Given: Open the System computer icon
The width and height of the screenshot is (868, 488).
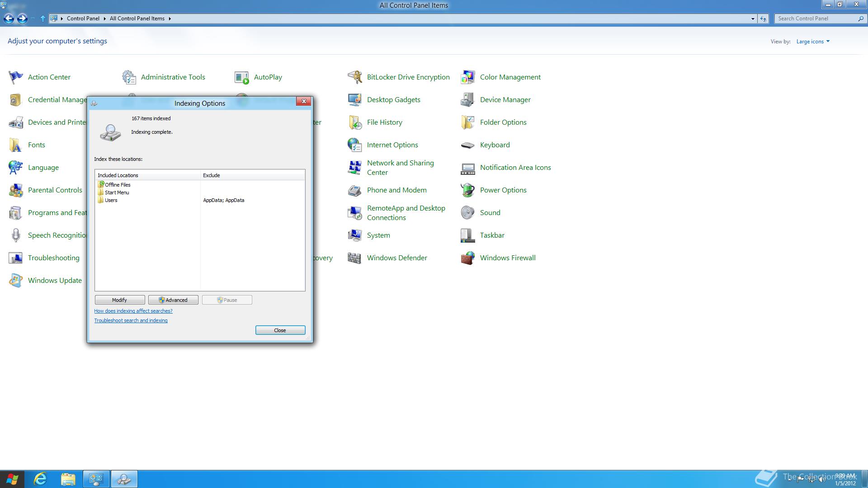Looking at the screenshot, I should coord(355,235).
